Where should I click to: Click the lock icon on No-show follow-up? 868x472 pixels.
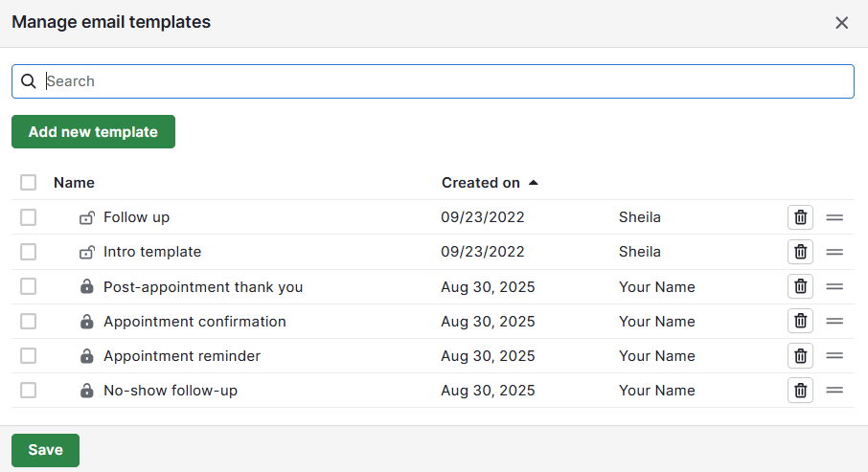87,390
